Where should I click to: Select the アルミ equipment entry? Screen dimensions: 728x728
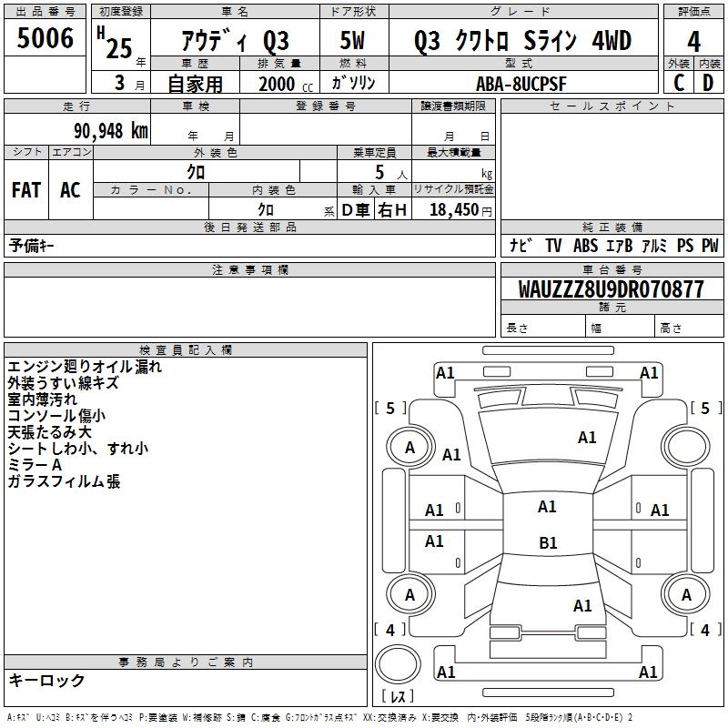pyautogui.click(x=654, y=245)
